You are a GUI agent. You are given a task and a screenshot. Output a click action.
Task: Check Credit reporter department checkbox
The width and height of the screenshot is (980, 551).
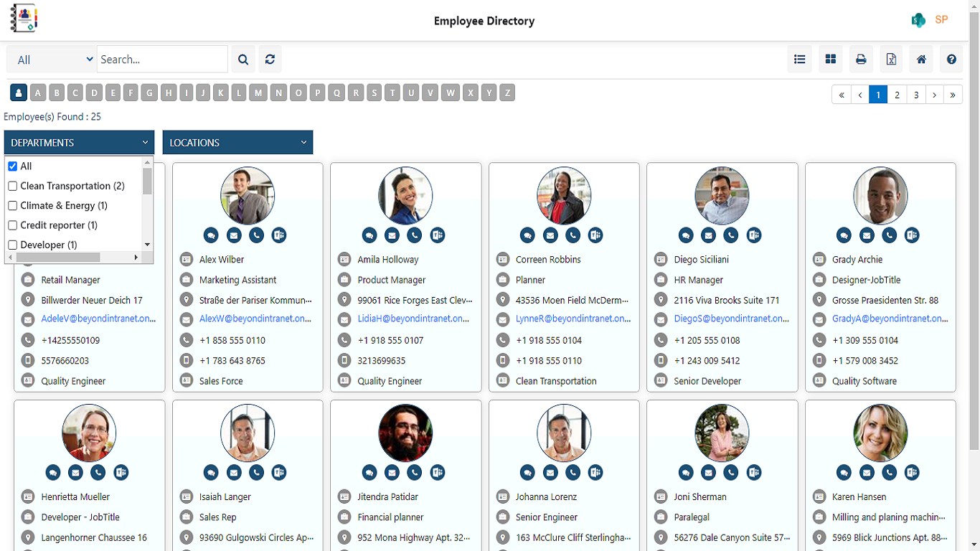coord(12,225)
